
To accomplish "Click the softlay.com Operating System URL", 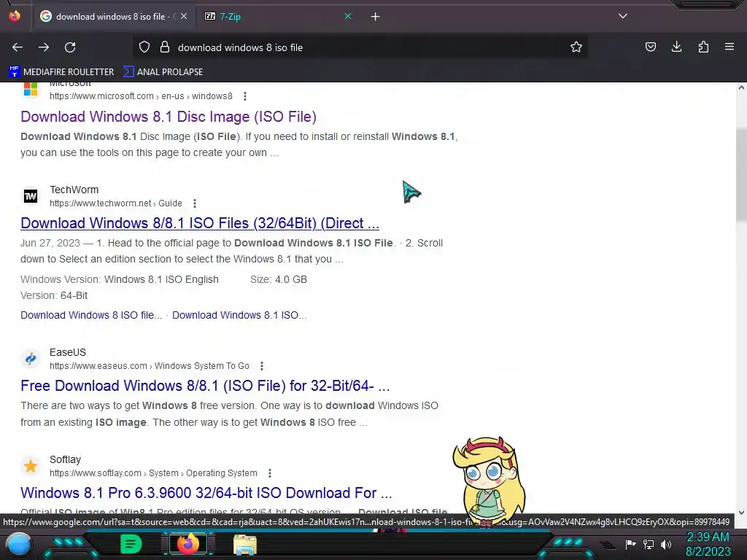I will [x=153, y=472].
